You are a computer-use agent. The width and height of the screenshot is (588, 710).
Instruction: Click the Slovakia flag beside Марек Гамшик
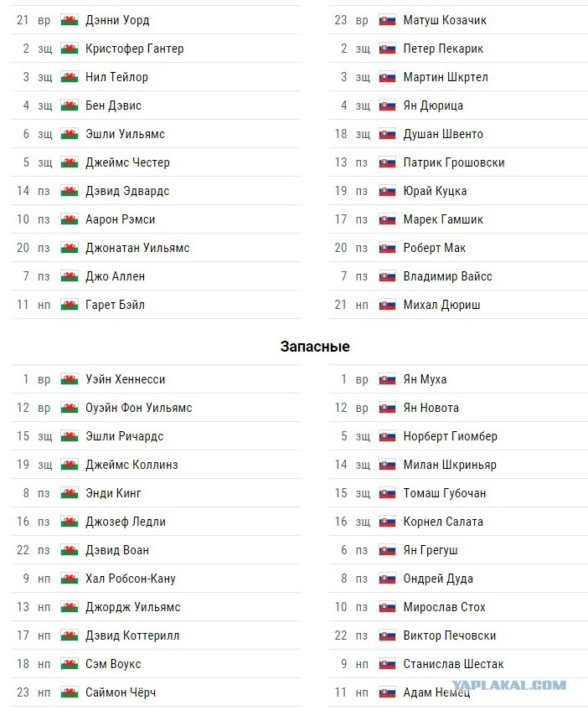tap(387, 219)
